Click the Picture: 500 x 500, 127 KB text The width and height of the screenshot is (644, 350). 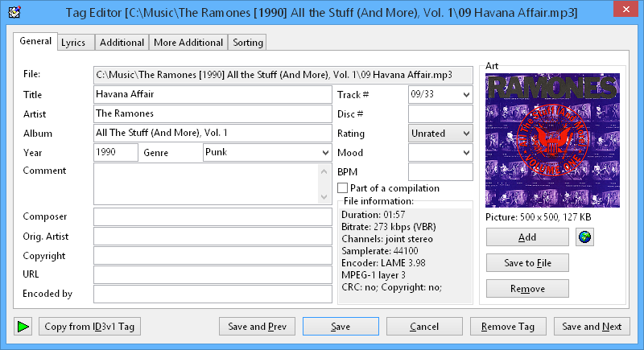[539, 217]
